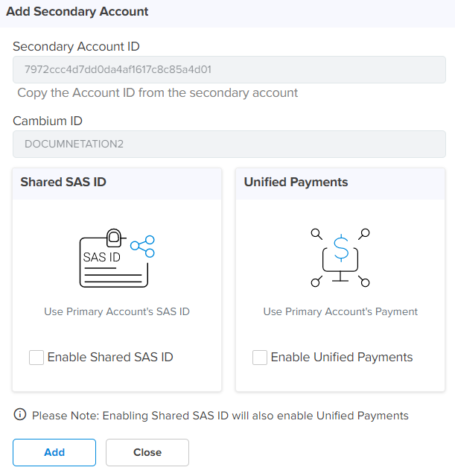The height and width of the screenshot is (476, 455).
Task: Click the blue share icon on SAS card
Action: click(142, 246)
